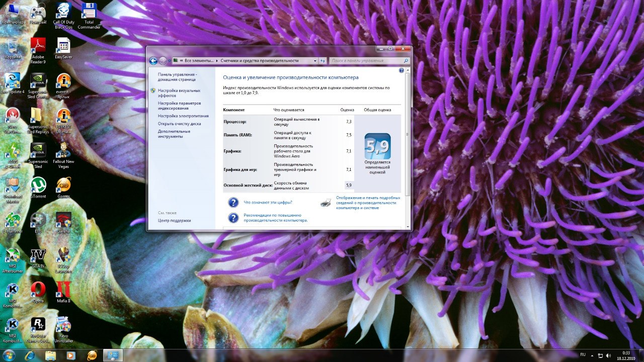644x362 pixels.
Task: Open the uTorrent desktop shortcut
Action: pyautogui.click(x=38, y=185)
